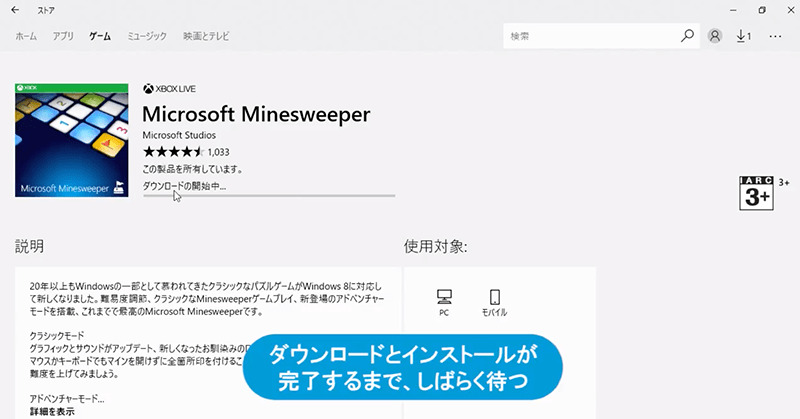800x419 pixels.
Task: Click the 使用対象 section heading
Action: pyautogui.click(x=435, y=247)
